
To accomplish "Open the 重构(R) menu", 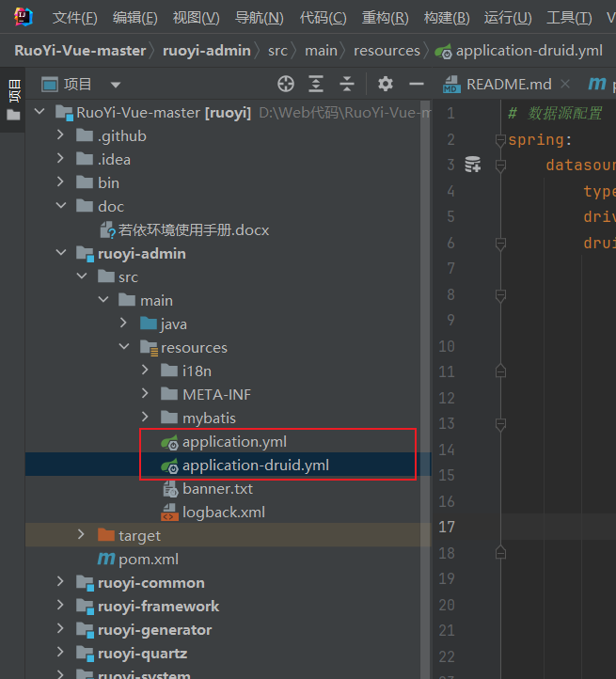I will (x=385, y=18).
